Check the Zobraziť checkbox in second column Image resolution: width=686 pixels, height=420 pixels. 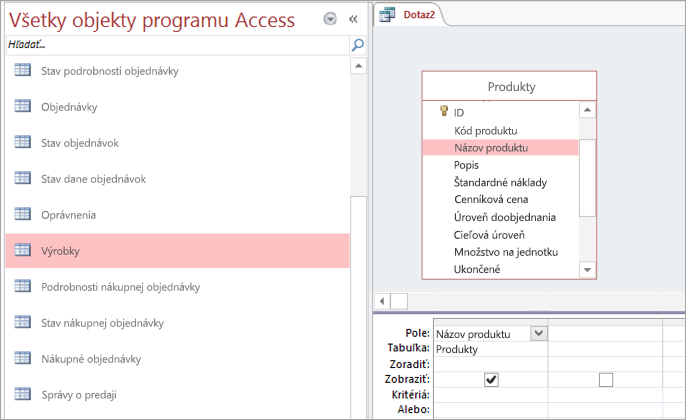[606, 379]
